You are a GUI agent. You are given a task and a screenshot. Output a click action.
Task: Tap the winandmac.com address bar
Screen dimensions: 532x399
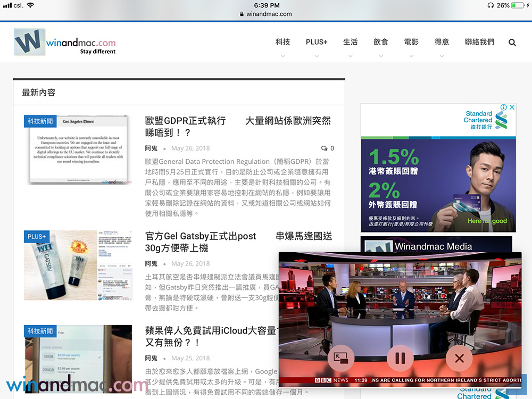(266, 14)
